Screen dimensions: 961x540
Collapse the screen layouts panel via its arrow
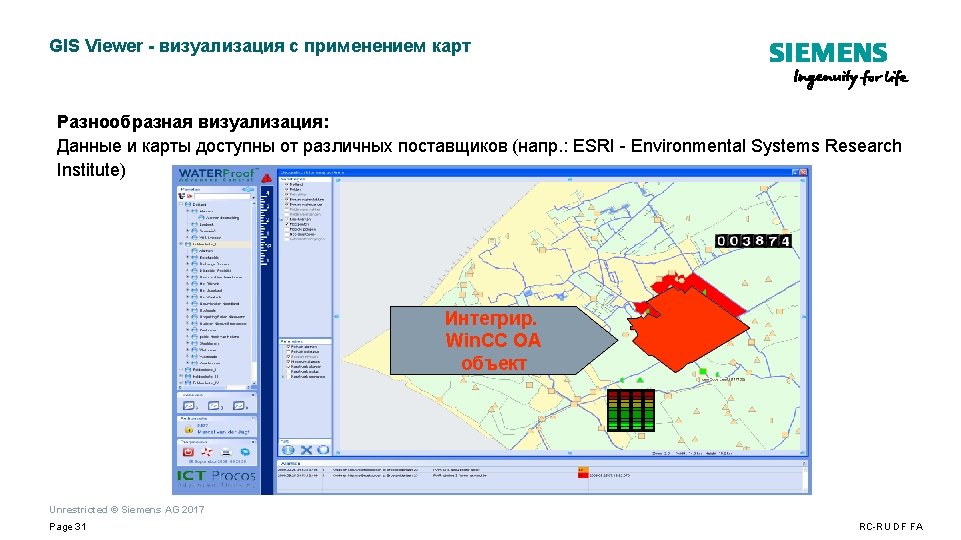[x=253, y=395]
